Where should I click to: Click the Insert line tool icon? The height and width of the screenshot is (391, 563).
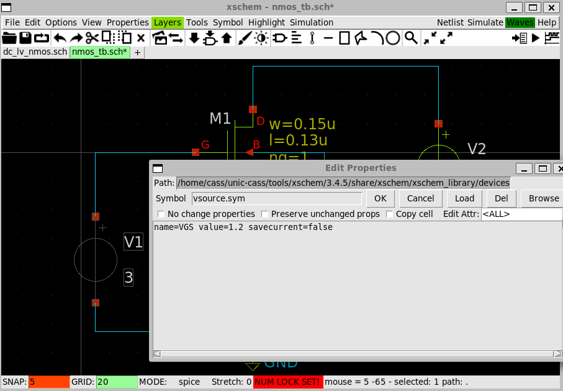click(x=328, y=38)
